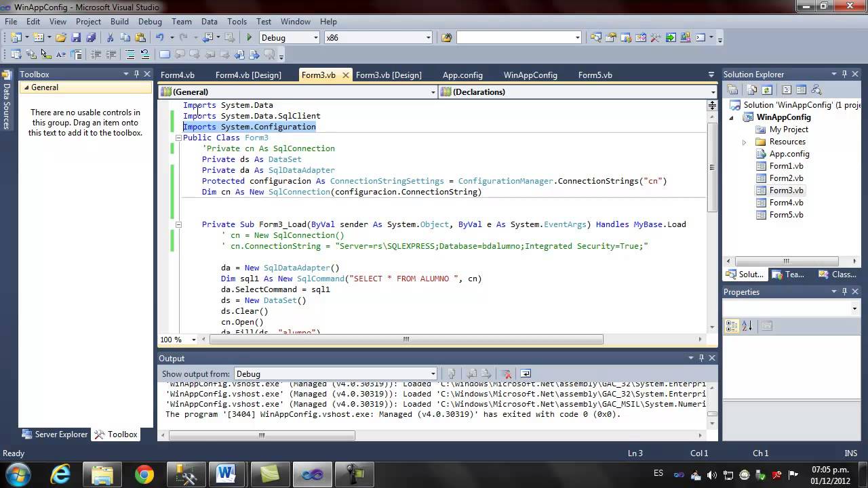Click New Project toolbar icon
This screenshot has height=488, width=868.
pos(16,37)
